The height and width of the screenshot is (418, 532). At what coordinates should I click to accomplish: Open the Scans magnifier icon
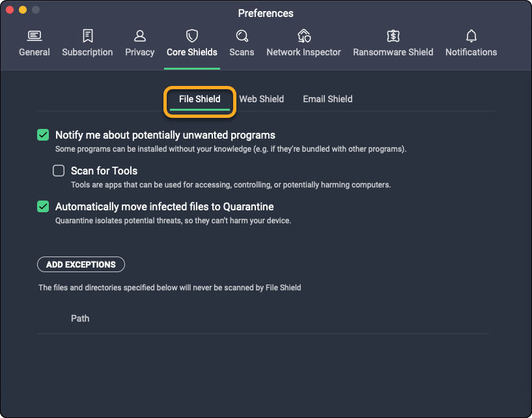click(x=242, y=36)
